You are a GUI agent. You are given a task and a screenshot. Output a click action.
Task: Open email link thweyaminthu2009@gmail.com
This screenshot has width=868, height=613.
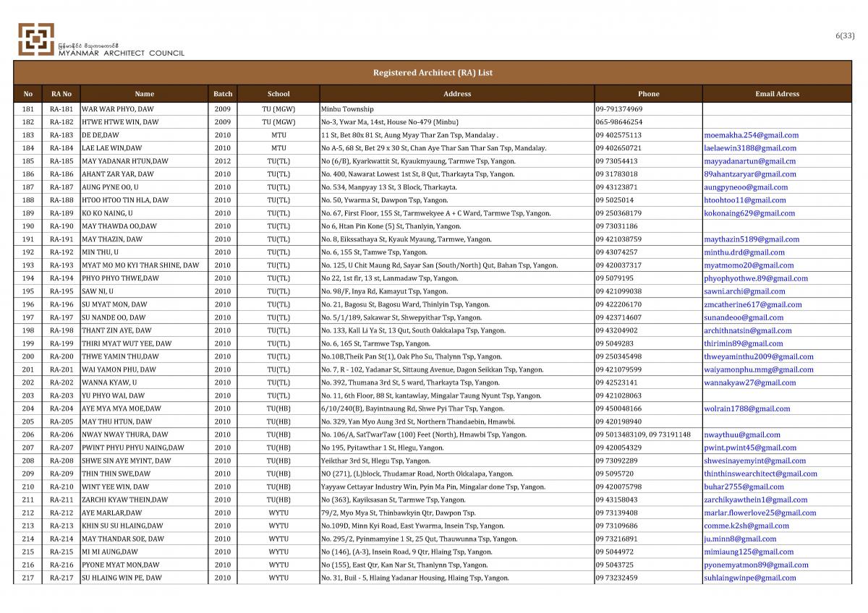click(758, 356)
